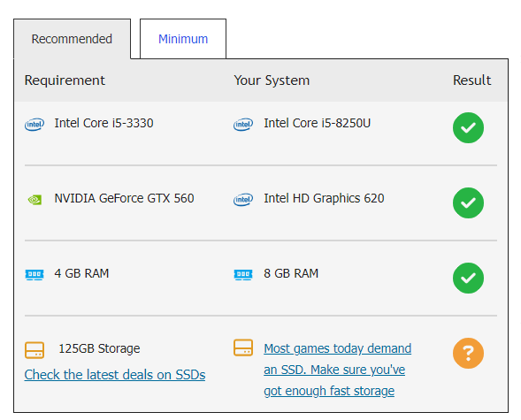Open the Most games today demand an SSD link

coord(338,370)
